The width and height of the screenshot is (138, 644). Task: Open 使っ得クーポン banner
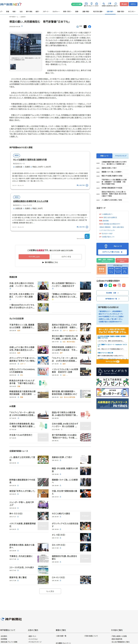tap(112, 393)
